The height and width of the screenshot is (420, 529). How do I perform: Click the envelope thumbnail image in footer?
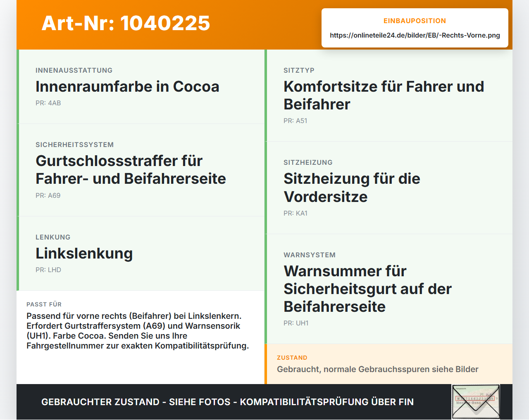pyautogui.click(x=476, y=402)
